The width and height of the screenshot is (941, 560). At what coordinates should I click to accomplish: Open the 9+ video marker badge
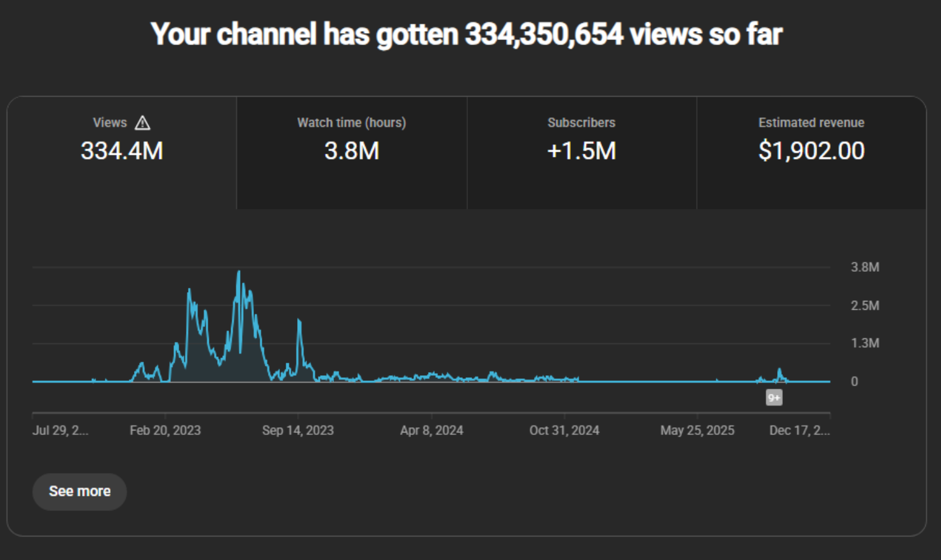coord(774,398)
